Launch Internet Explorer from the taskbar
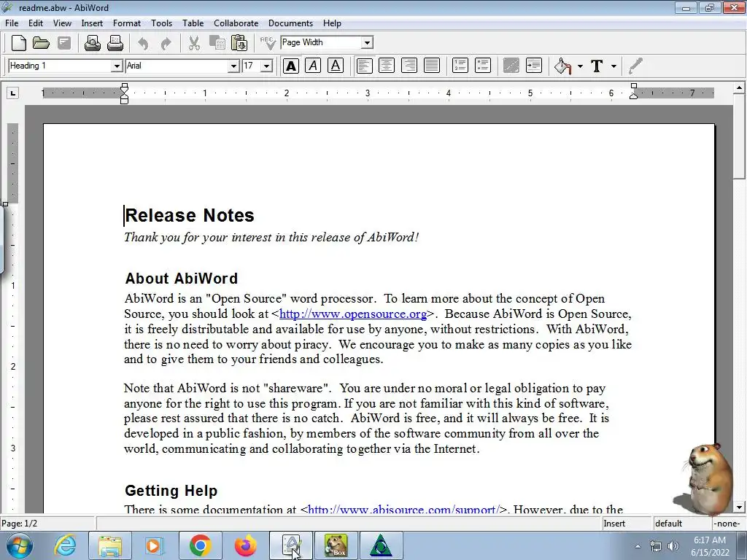 tap(65, 545)
